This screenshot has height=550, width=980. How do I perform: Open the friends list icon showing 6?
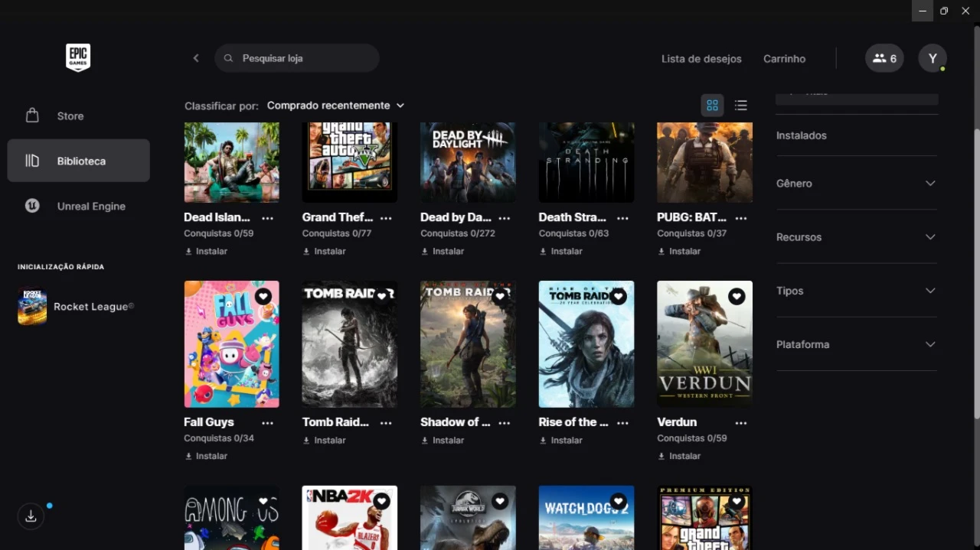click(884, 58)
